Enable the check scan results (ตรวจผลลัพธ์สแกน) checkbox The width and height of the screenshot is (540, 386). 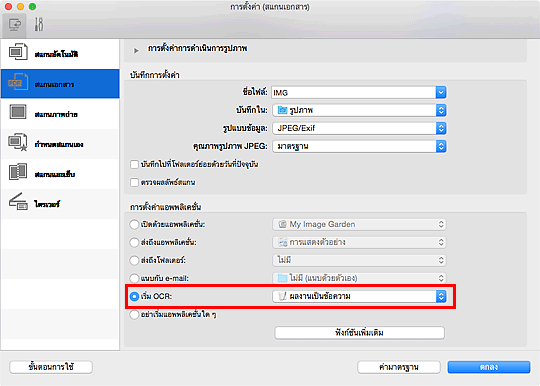134,182
